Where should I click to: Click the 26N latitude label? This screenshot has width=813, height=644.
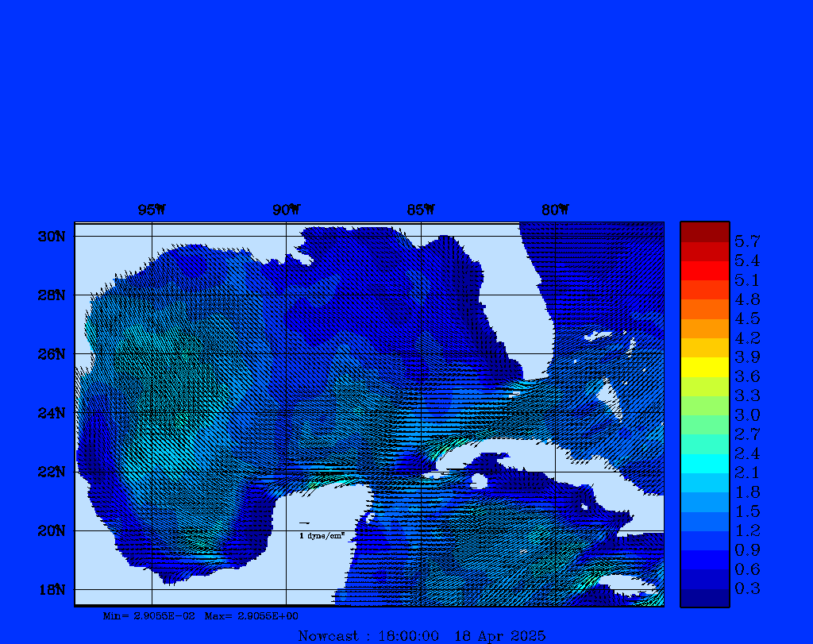51,354
